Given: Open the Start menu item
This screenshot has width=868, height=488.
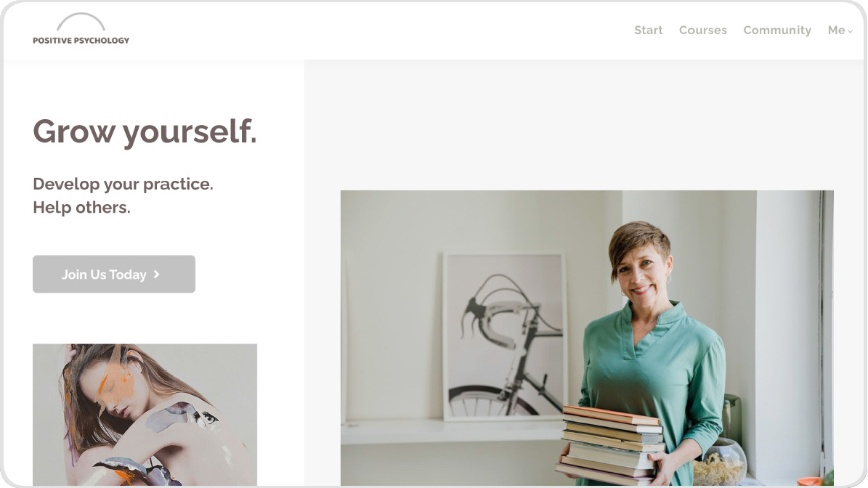Looking at the screenshot, I should (648, 30).
